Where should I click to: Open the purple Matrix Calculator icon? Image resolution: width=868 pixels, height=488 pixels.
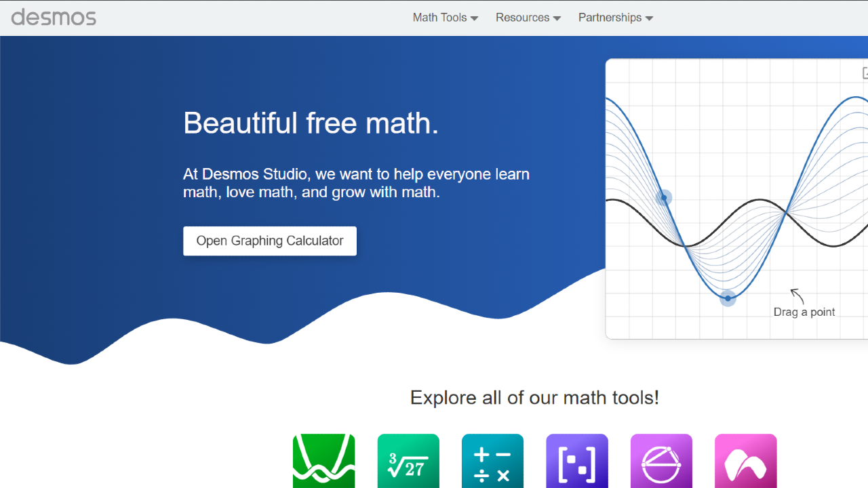577,461
